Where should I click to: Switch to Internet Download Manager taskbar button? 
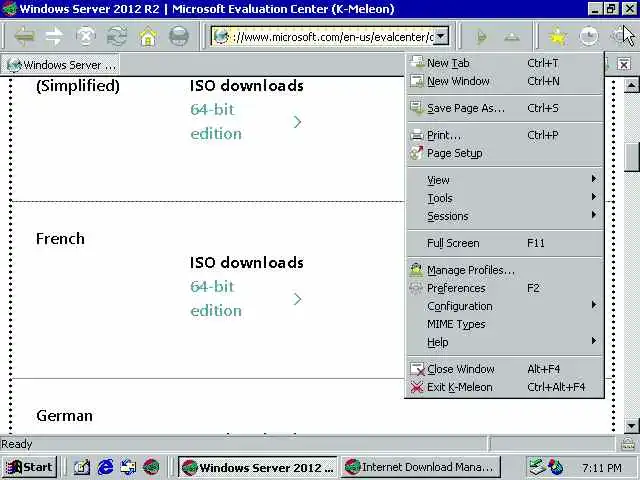click(x=420, y=467)
